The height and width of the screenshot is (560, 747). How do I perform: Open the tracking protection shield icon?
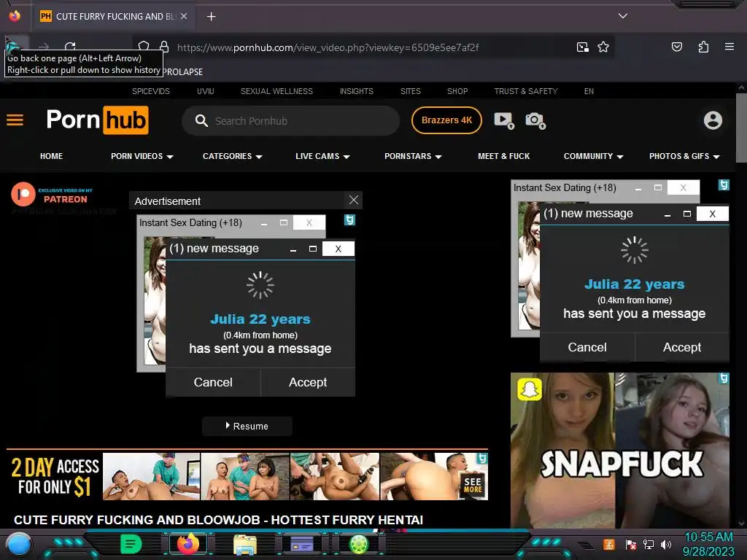click(x=144, y=46)
